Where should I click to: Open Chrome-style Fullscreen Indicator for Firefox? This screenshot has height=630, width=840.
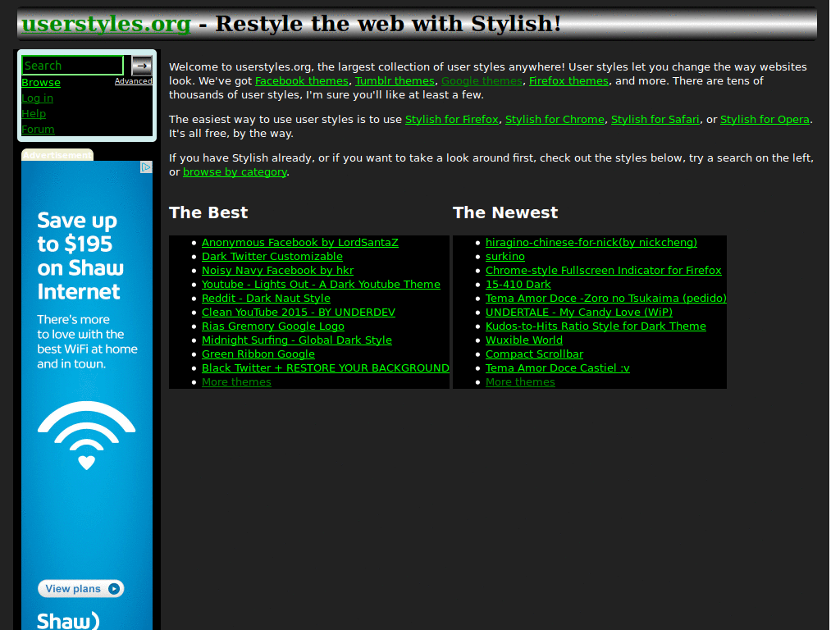[x=603, y=271]
